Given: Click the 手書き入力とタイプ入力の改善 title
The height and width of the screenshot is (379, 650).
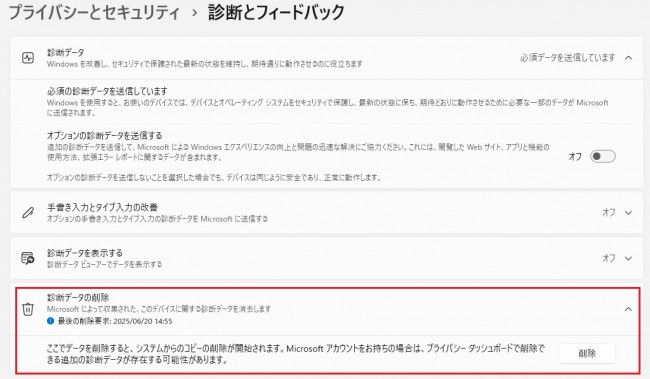Looking at the screenshot, I should coord(102,207).
